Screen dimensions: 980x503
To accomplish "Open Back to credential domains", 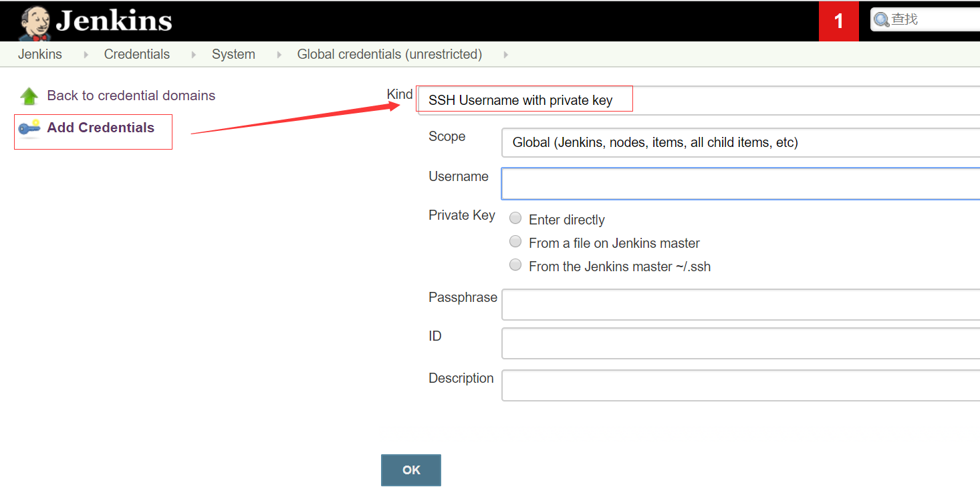I will [130, 96].
